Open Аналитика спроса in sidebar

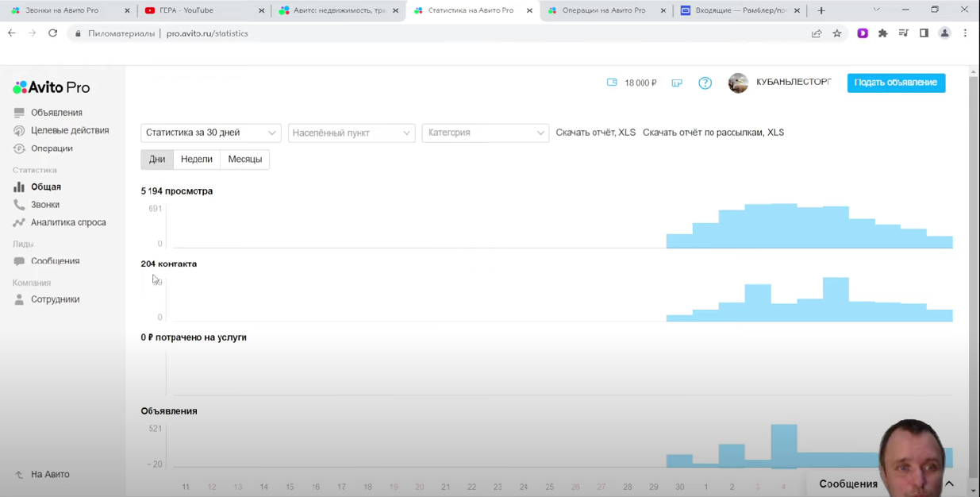point(68,222)
